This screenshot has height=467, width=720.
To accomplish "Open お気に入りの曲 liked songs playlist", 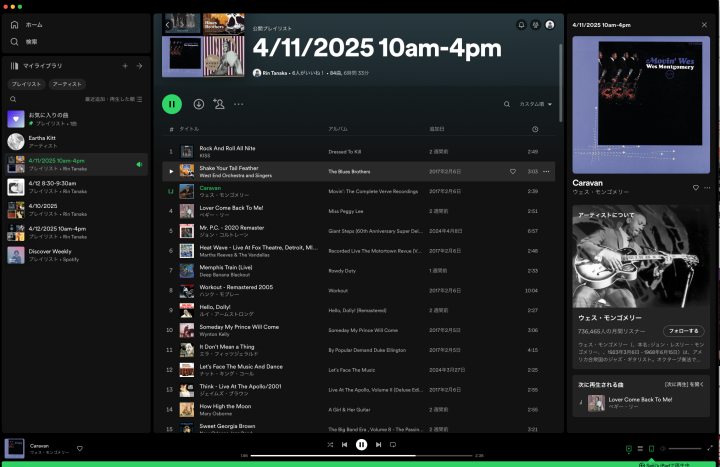I will click(76, 119).
